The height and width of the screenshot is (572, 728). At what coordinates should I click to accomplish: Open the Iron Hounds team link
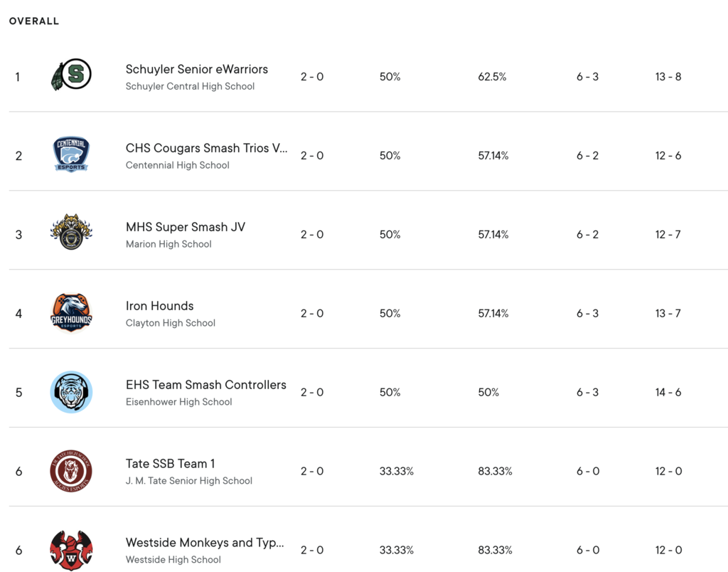[x=160, y=306]
